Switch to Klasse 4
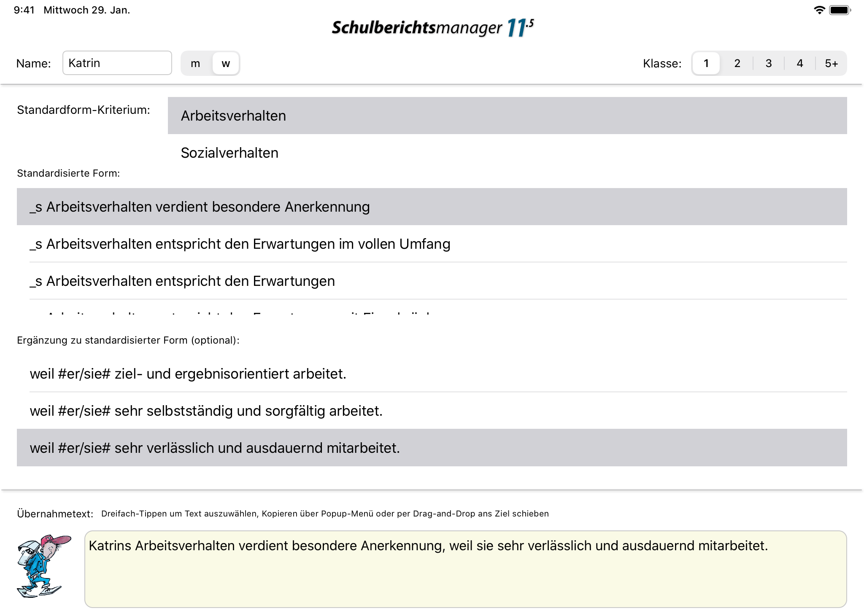 [799, 63]
